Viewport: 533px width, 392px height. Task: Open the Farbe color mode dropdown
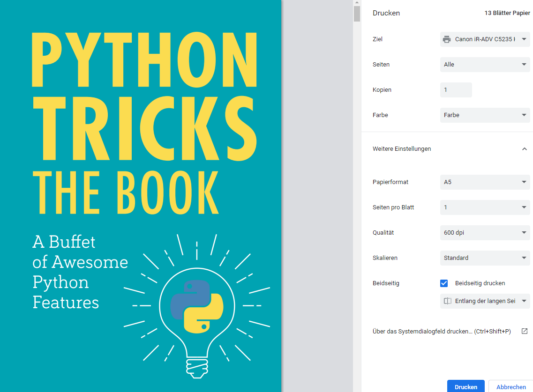tap(485, 115)
